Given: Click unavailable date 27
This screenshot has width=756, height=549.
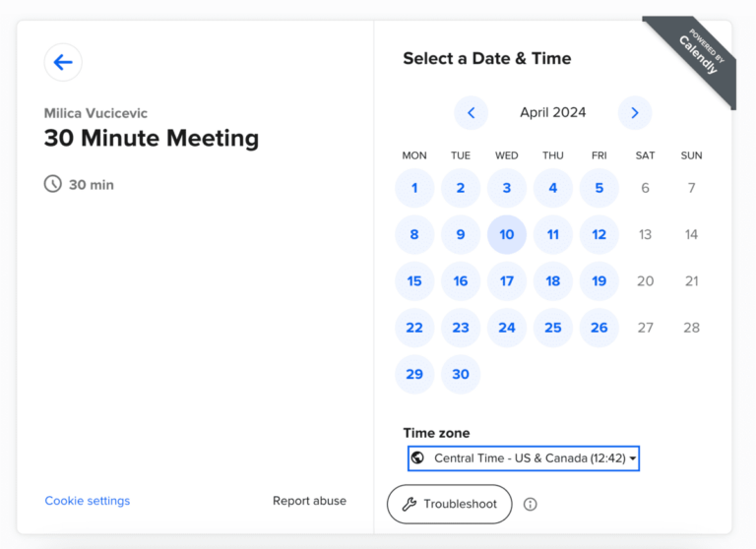Looking at the screenshot, I should click(x=645, y=328).
